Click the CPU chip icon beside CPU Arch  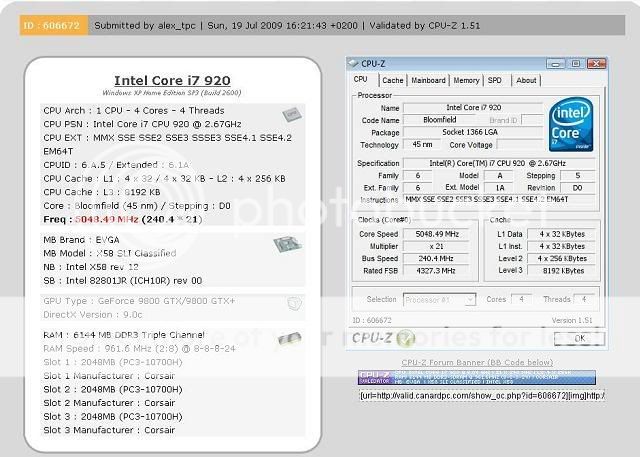click(x=292, y=114)
